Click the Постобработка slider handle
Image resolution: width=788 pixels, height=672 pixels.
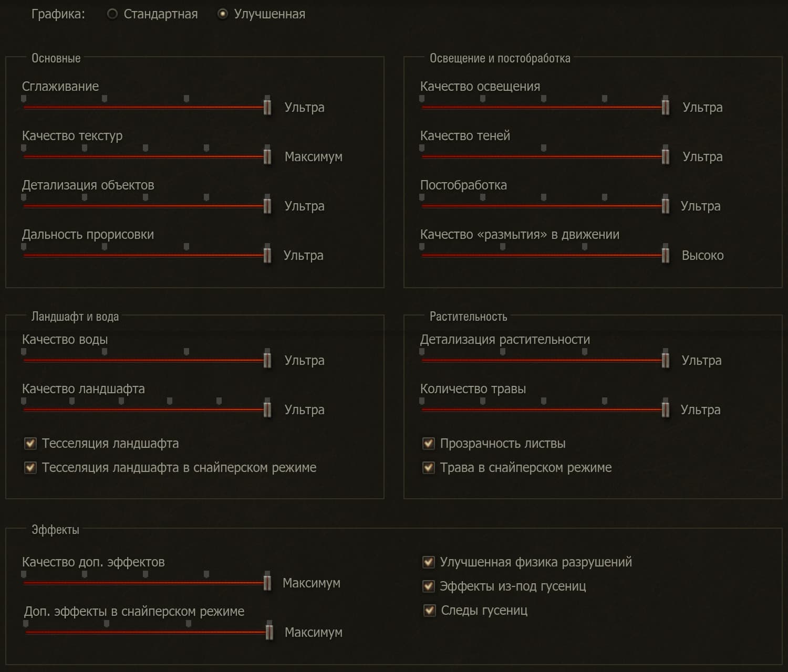(x=666, y=206)
